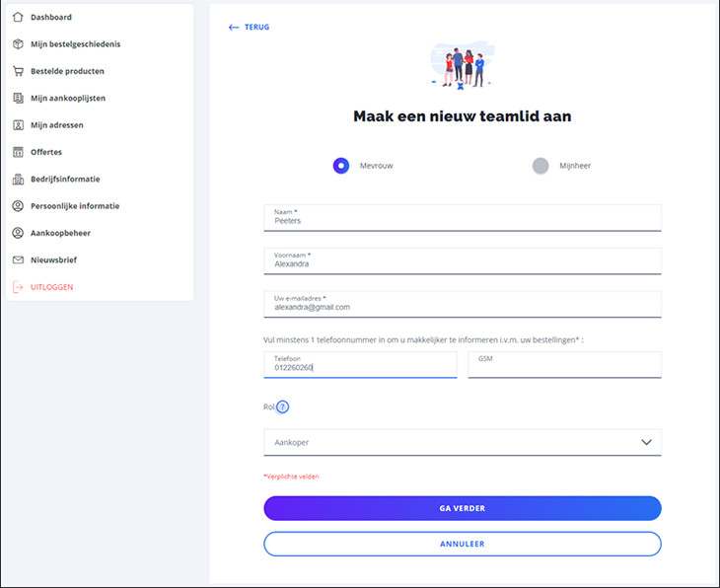Click the address book icon beside Mijn adressen
The image size is (720, 588).
[x=18, y=125]
